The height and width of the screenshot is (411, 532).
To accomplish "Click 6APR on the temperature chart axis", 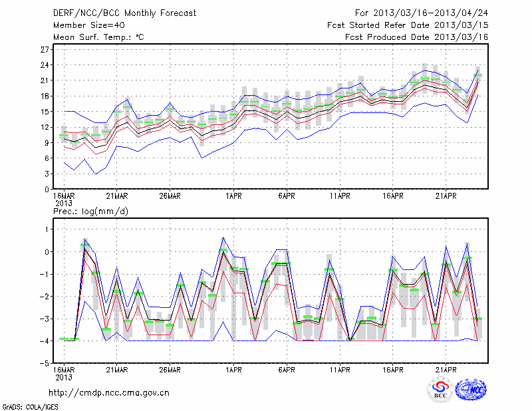I will click(287, 196).
